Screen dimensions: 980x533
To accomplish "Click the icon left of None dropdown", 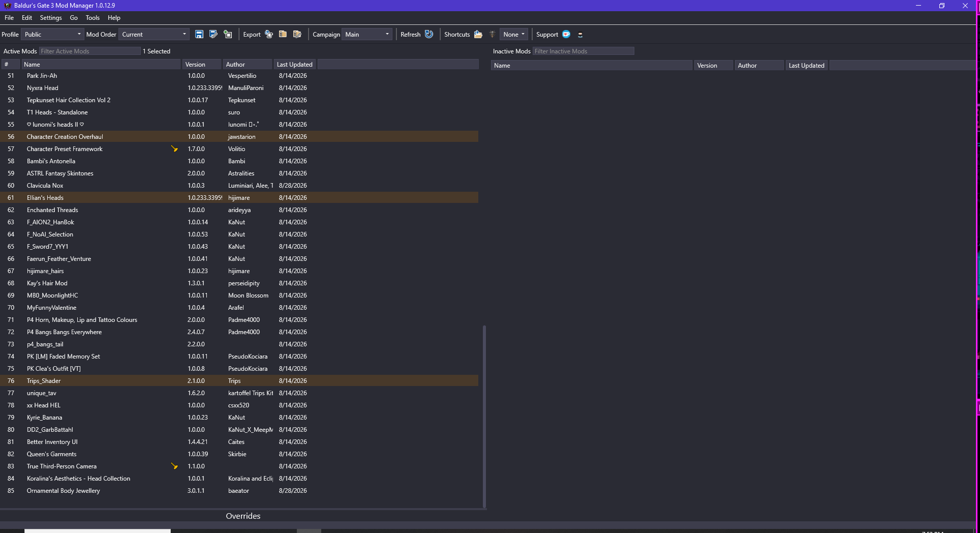I will [492, 34].
